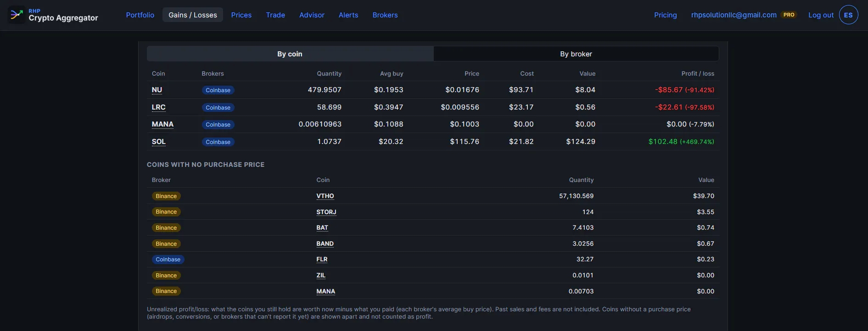The image size is (868, 331).
Task: Open the VTHO coin link
Action: click(325, 196)
